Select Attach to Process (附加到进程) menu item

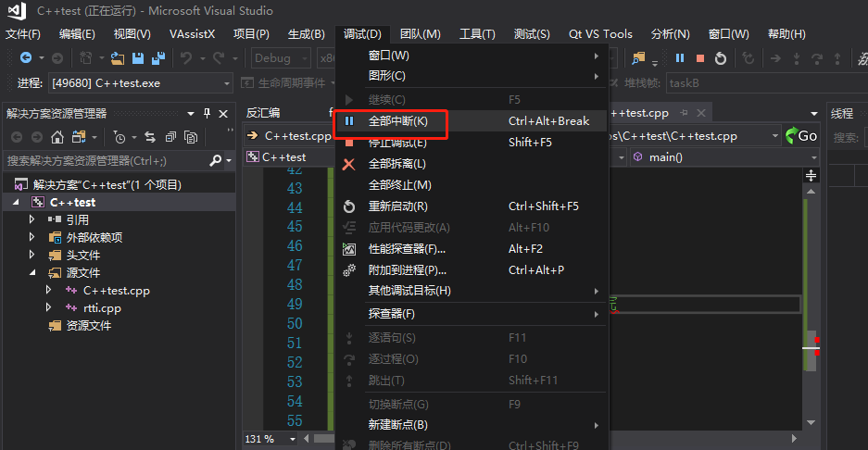click(x=472, y=270)
